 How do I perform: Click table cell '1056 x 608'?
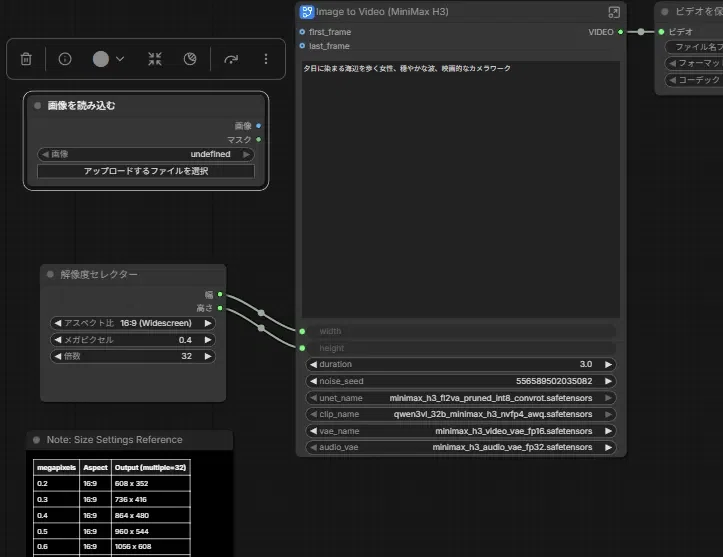click(151, 546)
